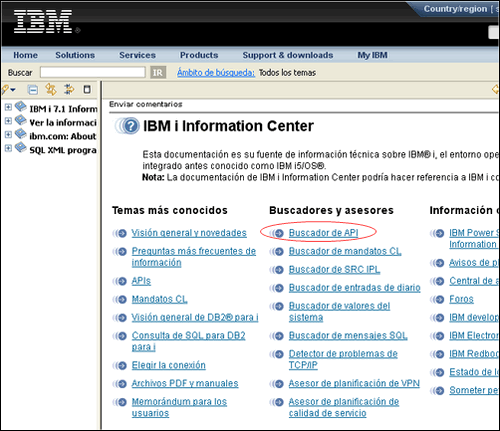
Task: Open Archivos PDF y manuales link
Action: tap(185, 383)
